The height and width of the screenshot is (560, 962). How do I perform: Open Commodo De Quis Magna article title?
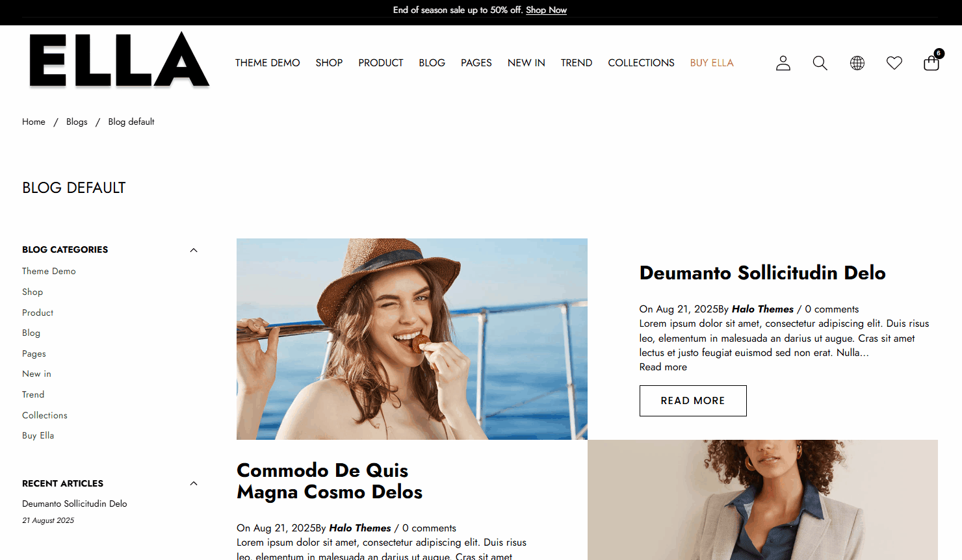pos(330,481)
